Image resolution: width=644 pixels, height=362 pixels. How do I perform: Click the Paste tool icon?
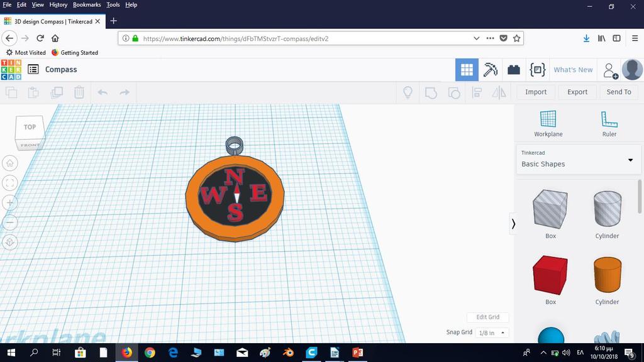(x=33, y=92)
